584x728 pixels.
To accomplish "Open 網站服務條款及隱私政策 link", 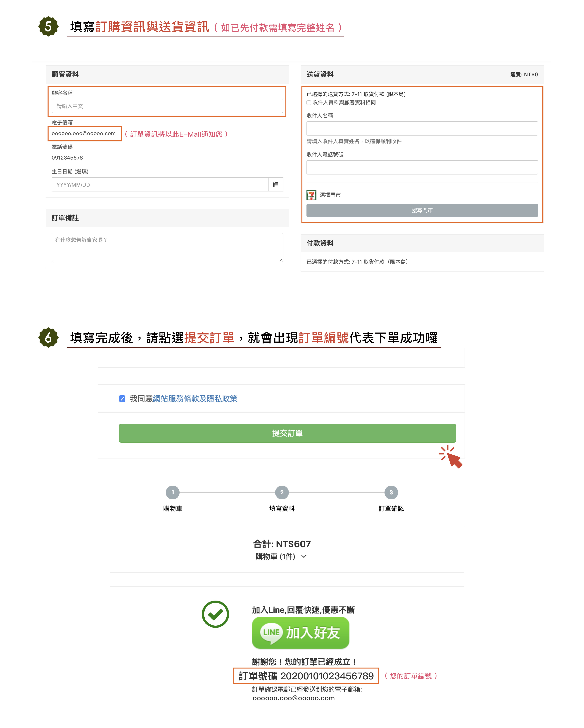I will coord(195,399).
